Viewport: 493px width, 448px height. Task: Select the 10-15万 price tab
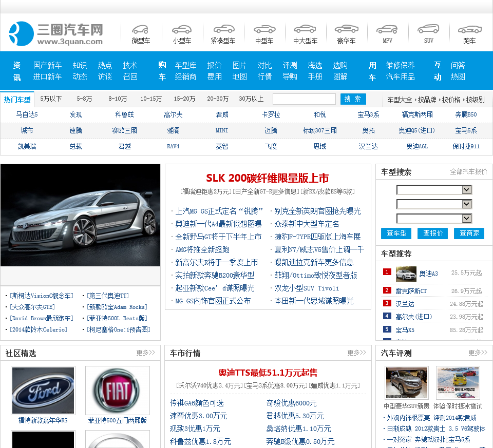coord(151,99)
